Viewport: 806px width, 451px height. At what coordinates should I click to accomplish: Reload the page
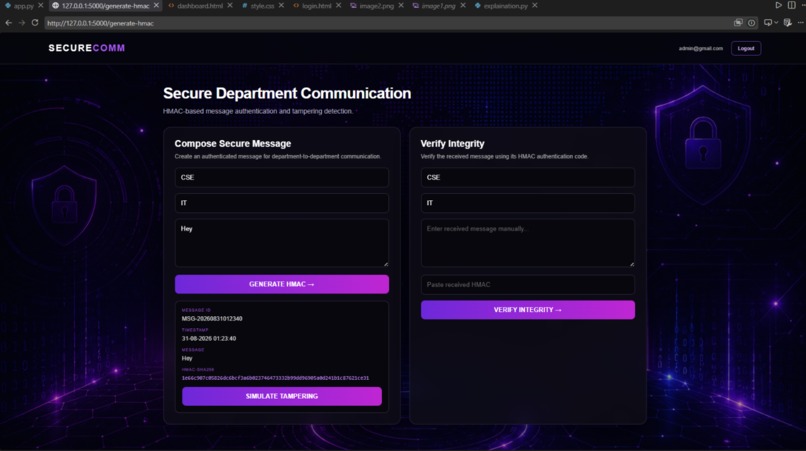point(35,23)
